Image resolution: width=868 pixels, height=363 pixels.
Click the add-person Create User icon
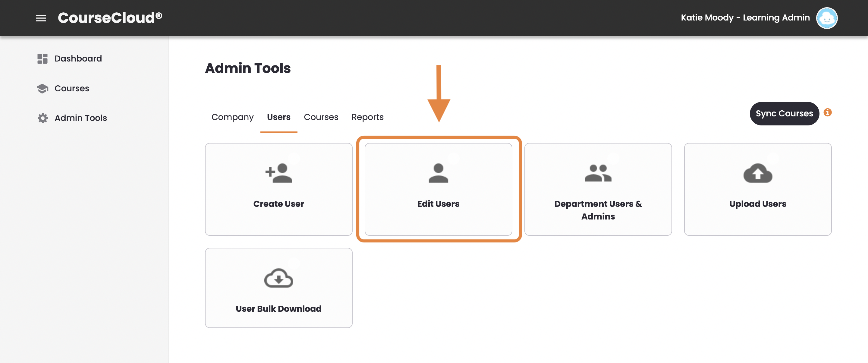pos(278,173)
